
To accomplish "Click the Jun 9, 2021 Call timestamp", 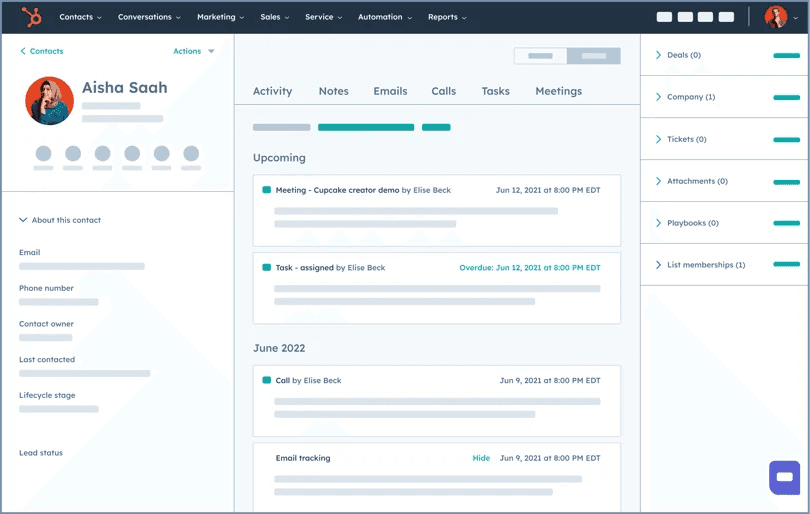I will [x=550, y=381].
